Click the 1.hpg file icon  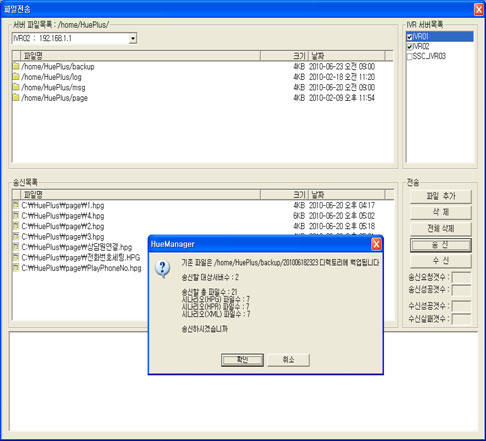point(16,205)
